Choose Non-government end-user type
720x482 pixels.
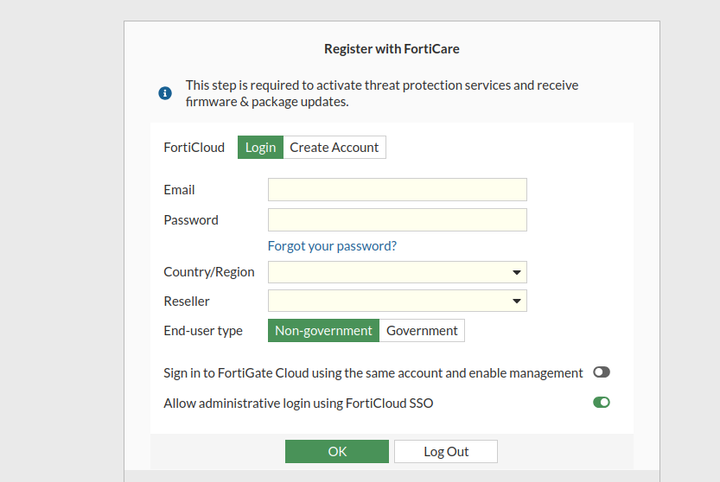coord(323,331)
